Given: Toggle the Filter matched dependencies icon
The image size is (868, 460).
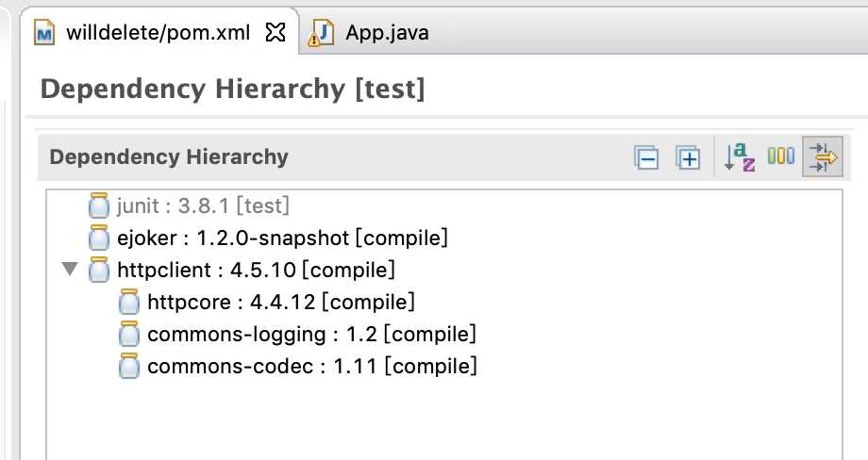Looking at the screenshot, I should point(823,156).
